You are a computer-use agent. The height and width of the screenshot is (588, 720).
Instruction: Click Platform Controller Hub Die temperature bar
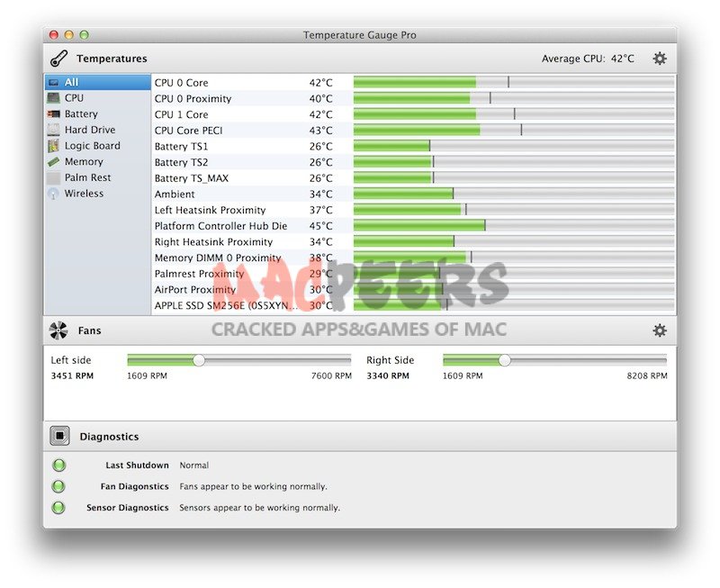(514, 225)
